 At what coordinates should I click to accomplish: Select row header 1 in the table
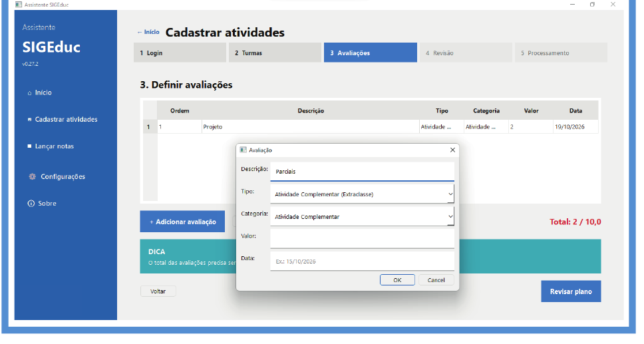pos(148,127)
